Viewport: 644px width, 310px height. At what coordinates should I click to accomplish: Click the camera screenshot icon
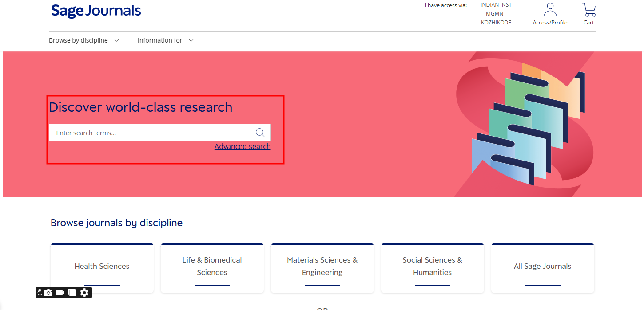[x=48, y=293]
